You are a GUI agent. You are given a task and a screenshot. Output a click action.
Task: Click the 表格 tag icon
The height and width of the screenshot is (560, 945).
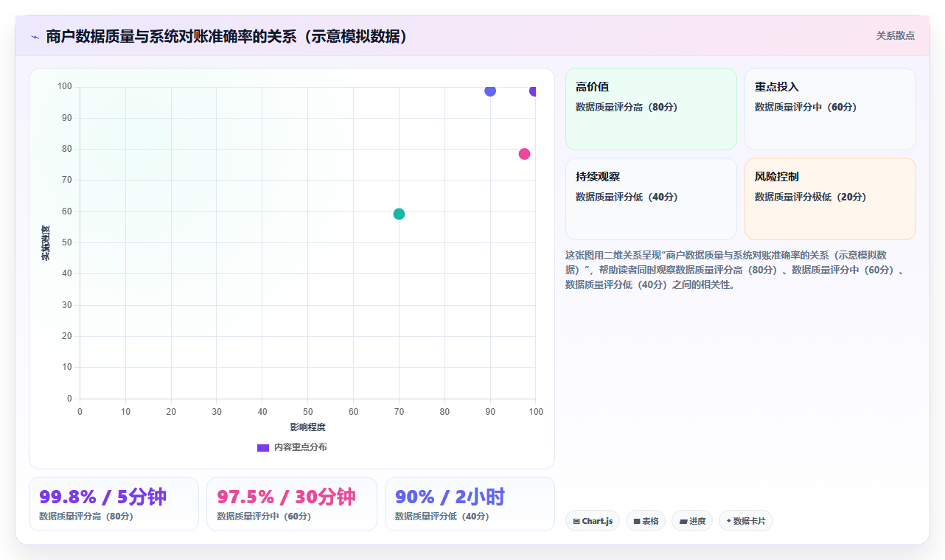point(637,522)
